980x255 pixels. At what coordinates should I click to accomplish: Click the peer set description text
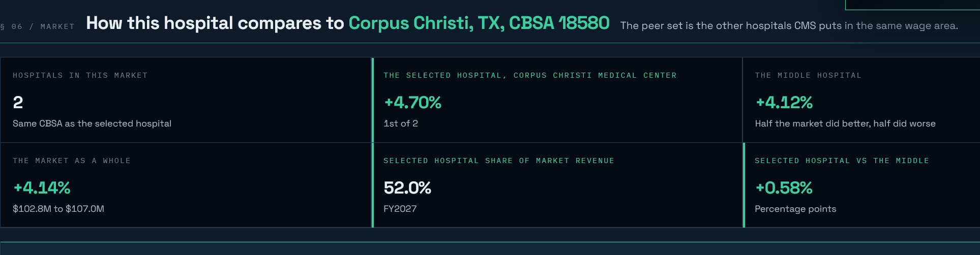[x=789, y=25]
